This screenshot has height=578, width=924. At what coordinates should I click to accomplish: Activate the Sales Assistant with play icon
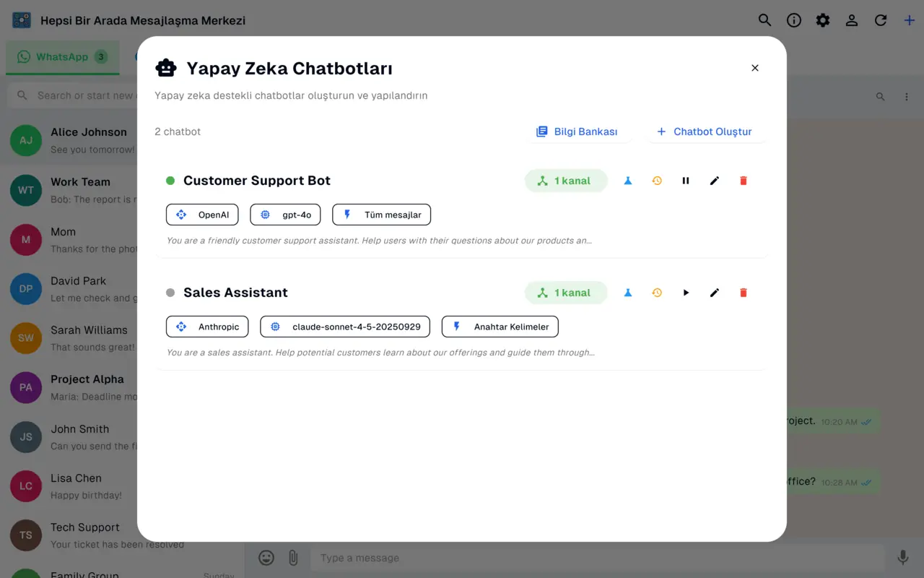tap(686, 293)
